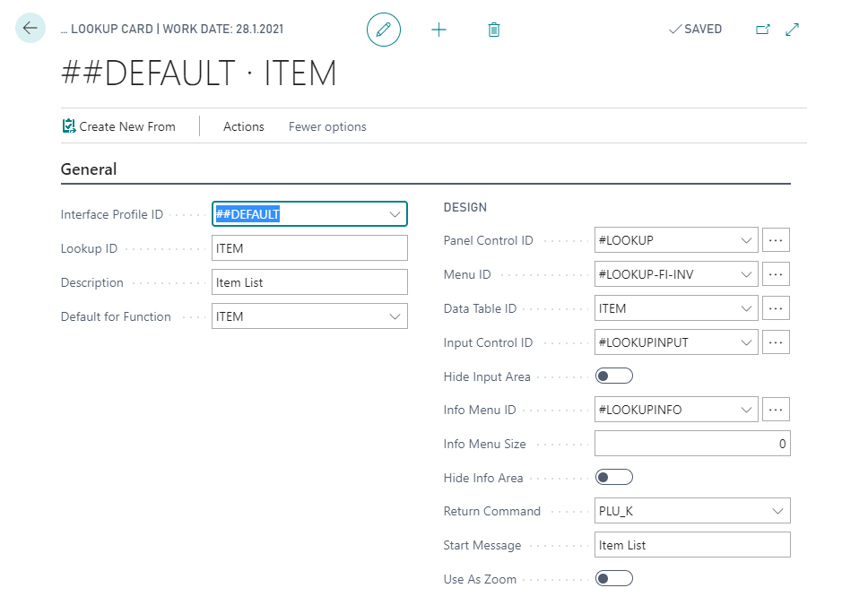The image size is (868, 614).
Task: Collapse the General section header
Action: point(89,169)
